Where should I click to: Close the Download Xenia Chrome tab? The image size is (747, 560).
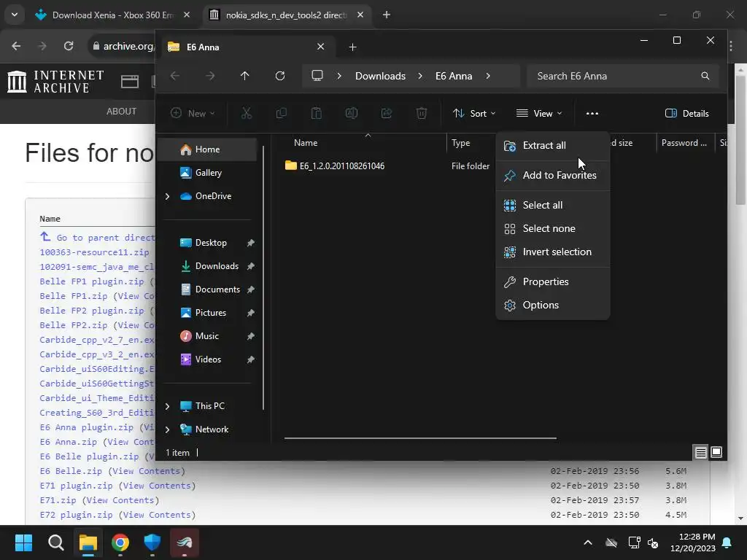[187, 15]
